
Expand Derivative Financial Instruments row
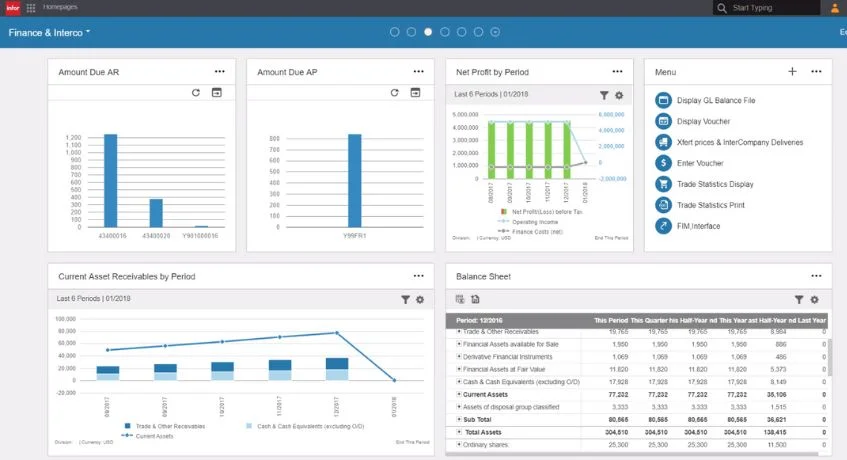(x=459, y=356)
